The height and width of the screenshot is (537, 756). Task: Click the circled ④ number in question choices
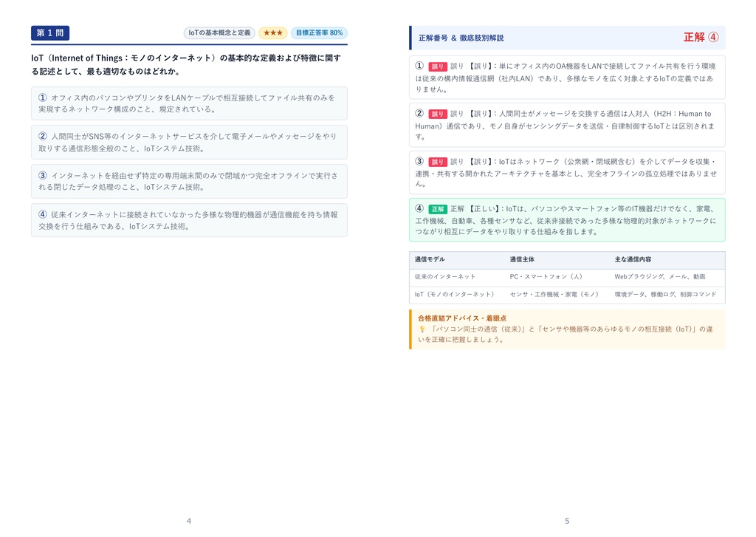[43, 214]
